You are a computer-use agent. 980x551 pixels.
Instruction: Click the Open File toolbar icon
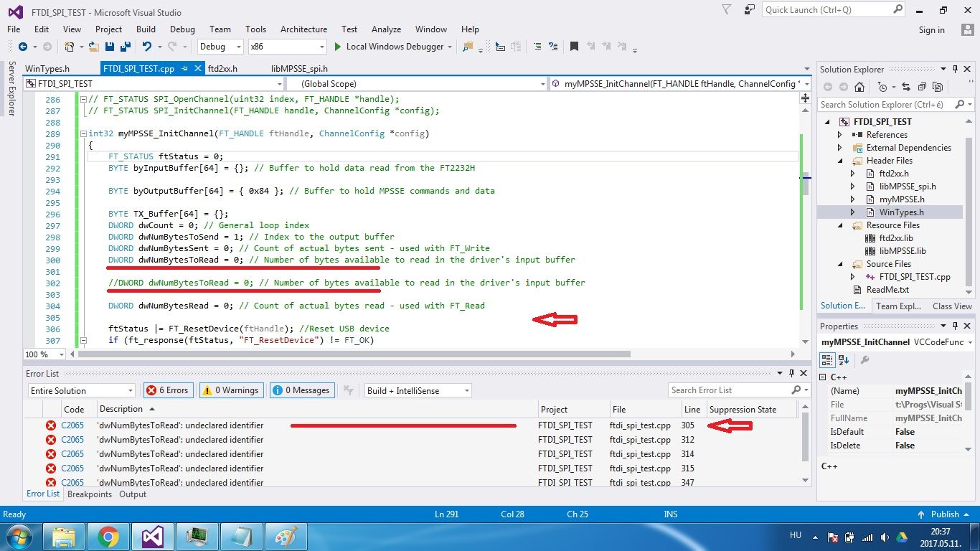coord(94,47)
